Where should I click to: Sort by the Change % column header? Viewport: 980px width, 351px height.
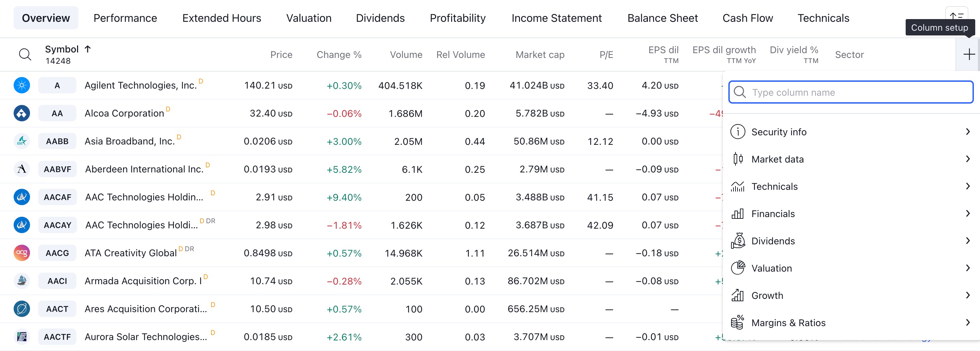click(x=339, y=55)
